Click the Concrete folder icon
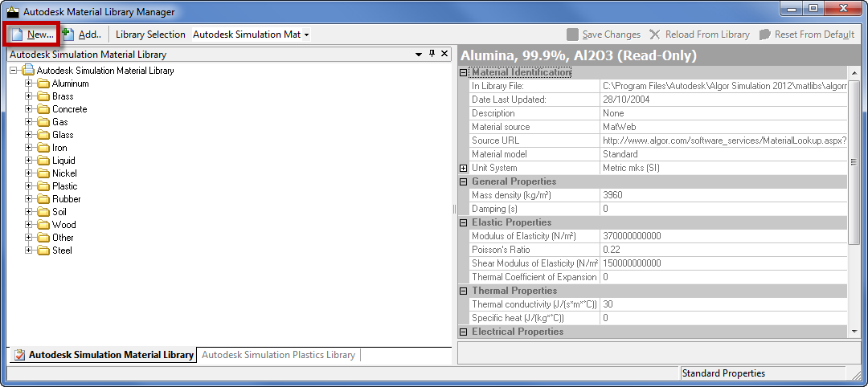The height and width of the screenshot is (387, 868). click(43, 109)
